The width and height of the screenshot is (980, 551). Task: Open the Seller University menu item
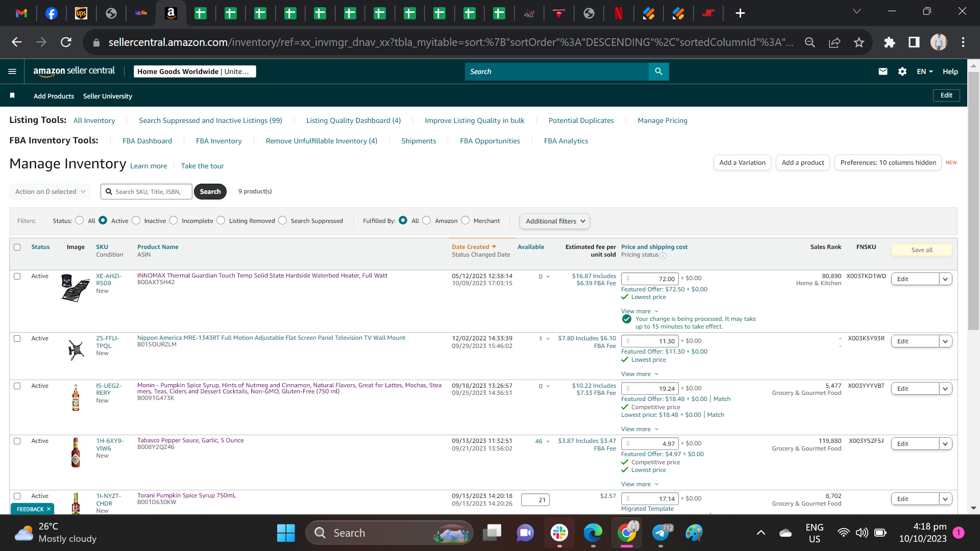pos(108,96)
